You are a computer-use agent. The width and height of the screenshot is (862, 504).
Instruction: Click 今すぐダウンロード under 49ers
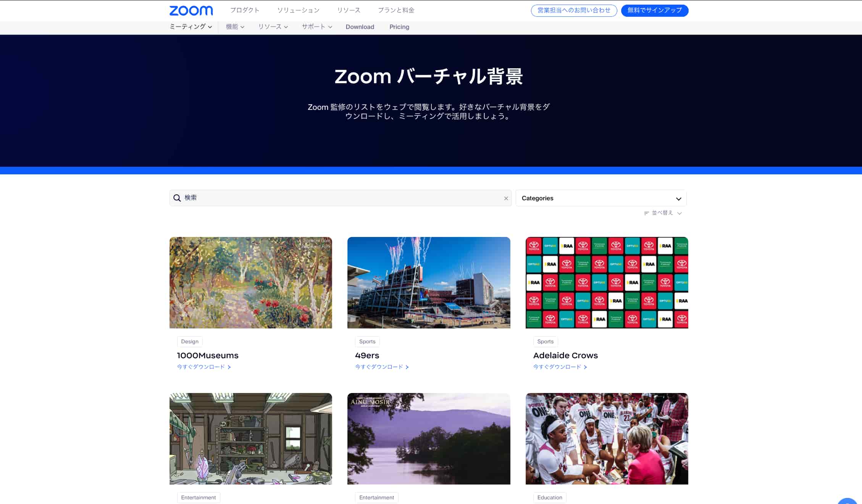pos(379,367)
